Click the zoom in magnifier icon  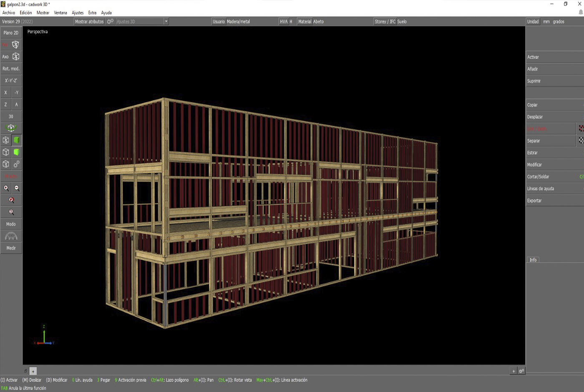coord(6,188)
